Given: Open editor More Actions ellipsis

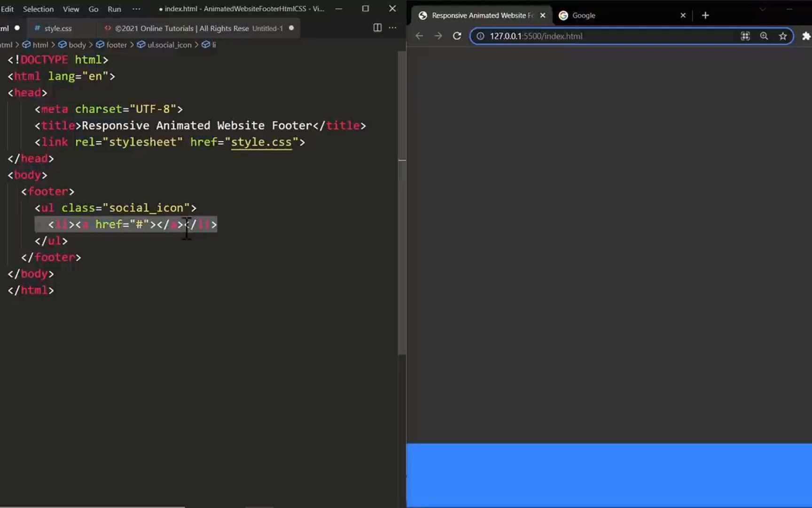Looking at the screenshot, I should coord(393,28).
